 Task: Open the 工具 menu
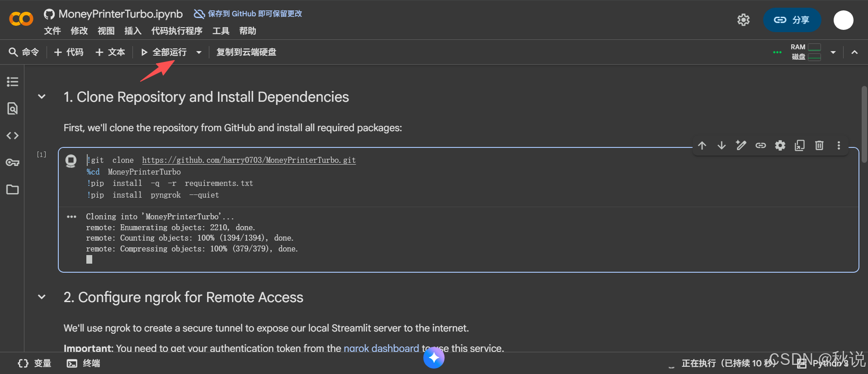coord(221,31)
